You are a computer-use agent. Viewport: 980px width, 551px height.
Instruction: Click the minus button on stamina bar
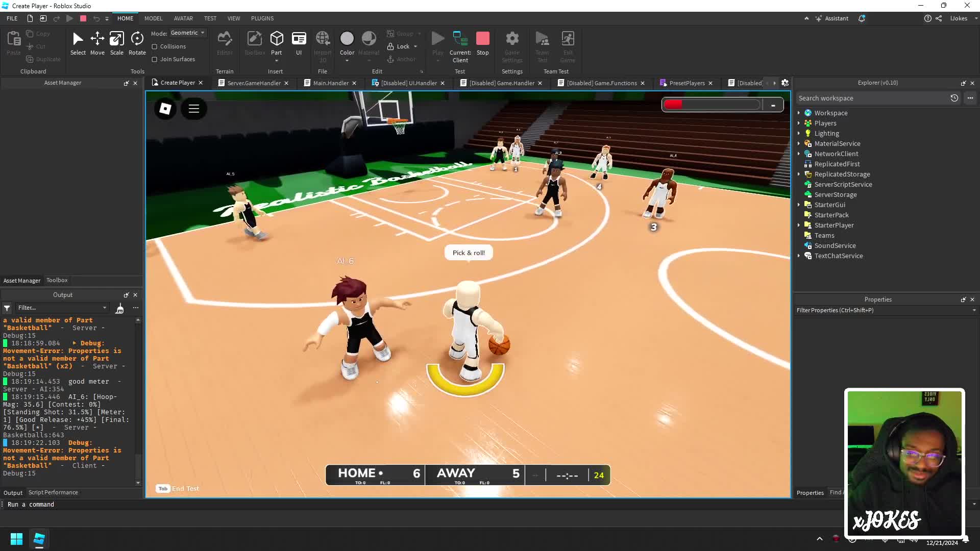point(773,105)
